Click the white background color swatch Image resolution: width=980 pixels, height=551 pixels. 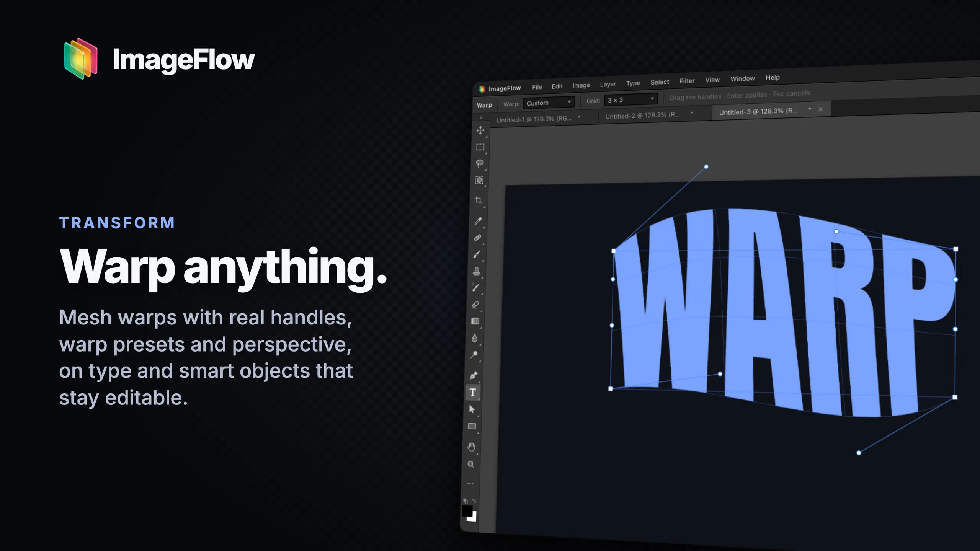pos(473,517)
